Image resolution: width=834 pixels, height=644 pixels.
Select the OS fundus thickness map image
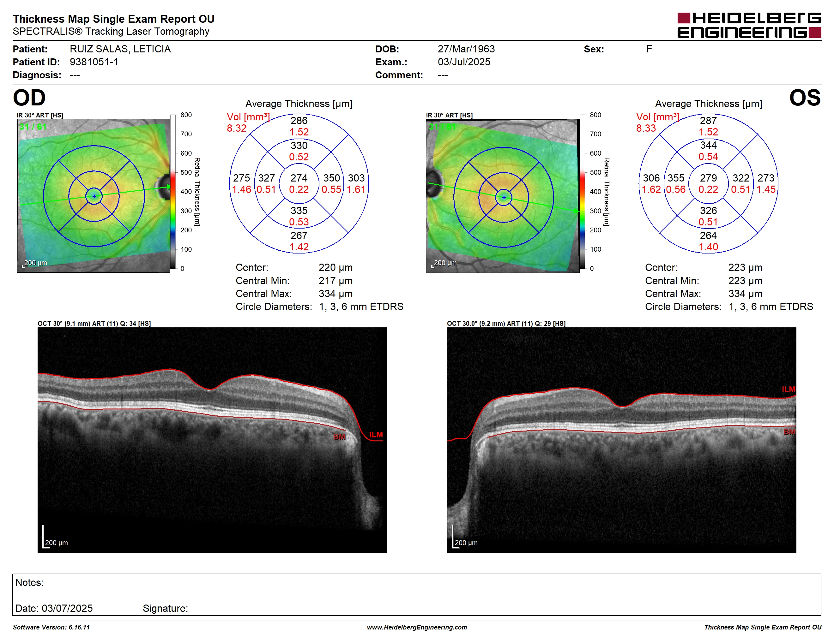pyautogui.click(x=503, y=196)
